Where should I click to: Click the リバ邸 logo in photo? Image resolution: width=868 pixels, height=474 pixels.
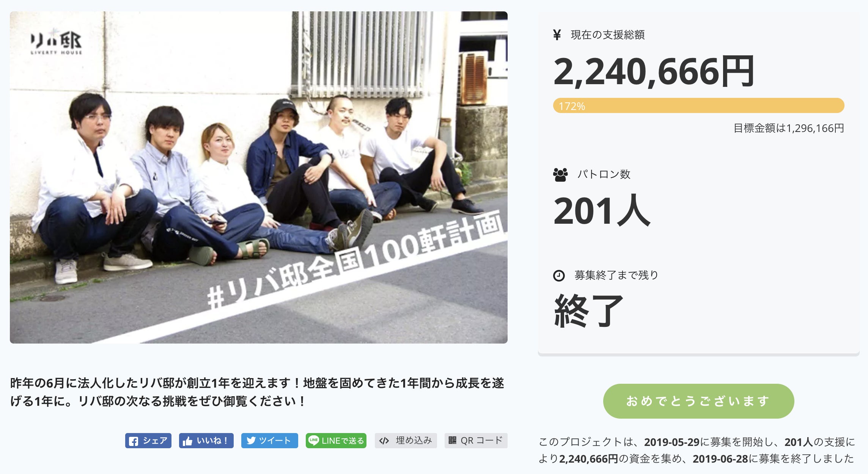56,43
